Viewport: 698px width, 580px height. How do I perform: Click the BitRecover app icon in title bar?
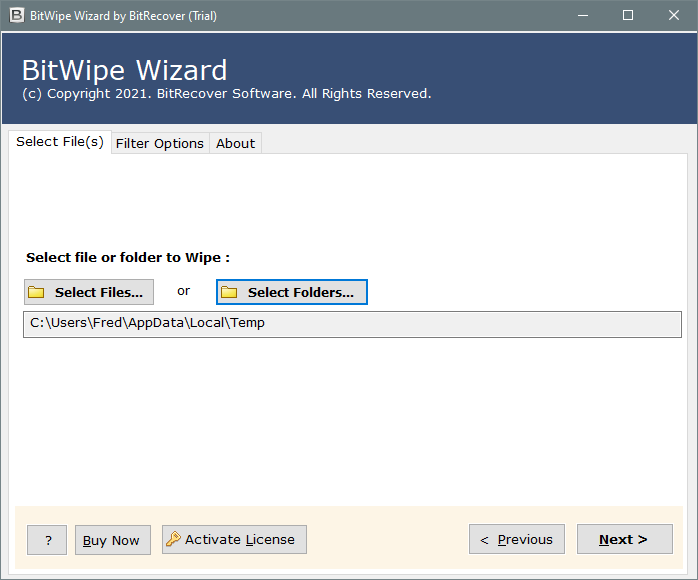tap(16, 16)
